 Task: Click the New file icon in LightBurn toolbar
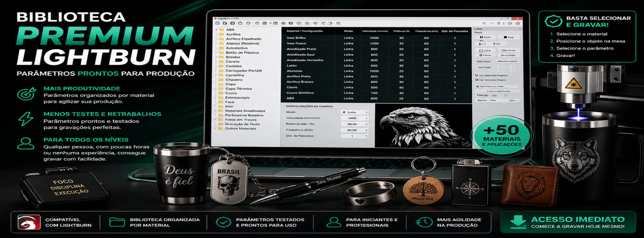[218, 23]
